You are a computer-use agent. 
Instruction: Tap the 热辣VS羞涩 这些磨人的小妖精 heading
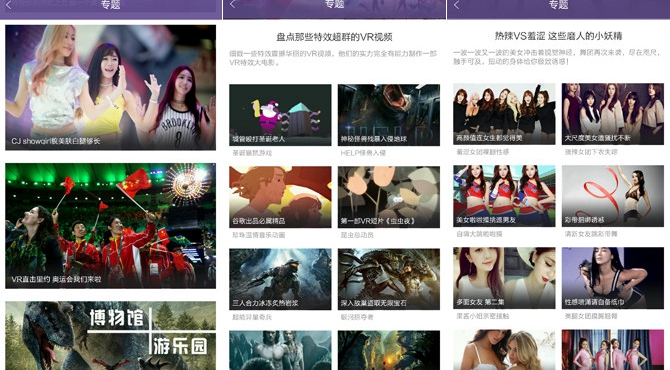558,36
